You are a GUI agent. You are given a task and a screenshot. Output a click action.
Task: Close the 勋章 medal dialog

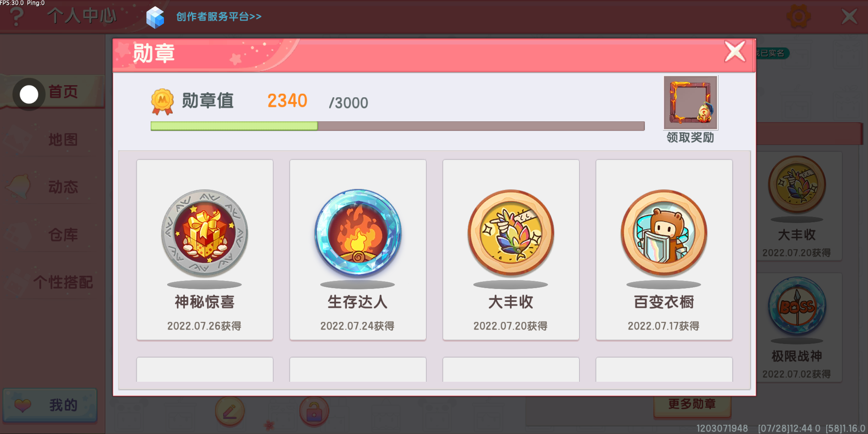pos(735,52)
